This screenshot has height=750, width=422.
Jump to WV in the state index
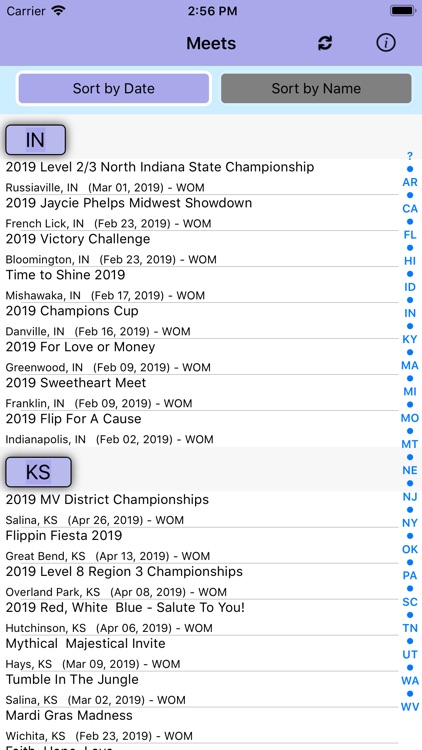click(x=410, y=706)
